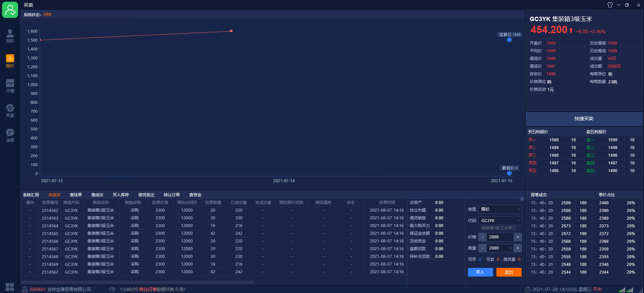Switch to the 转让订单 tab
Viewport: 644px width, 293px height.
pyautogui.click(x=172, y=195)
